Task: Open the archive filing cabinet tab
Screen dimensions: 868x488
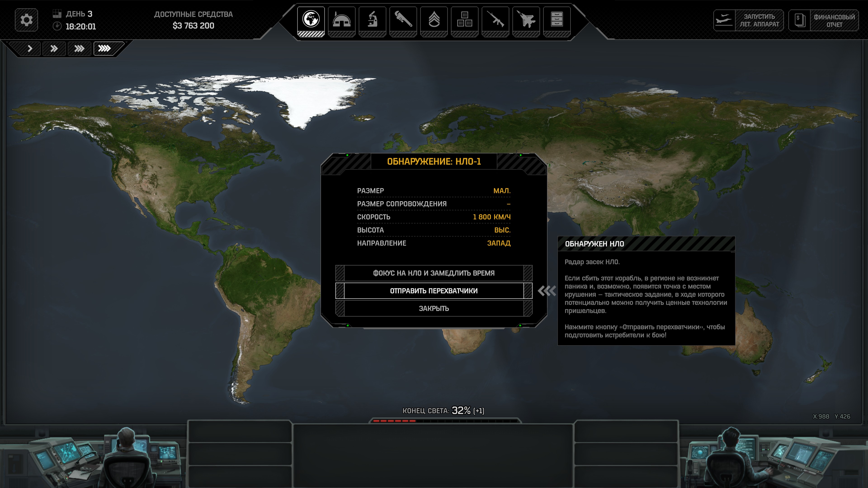Action: (557, 20)
